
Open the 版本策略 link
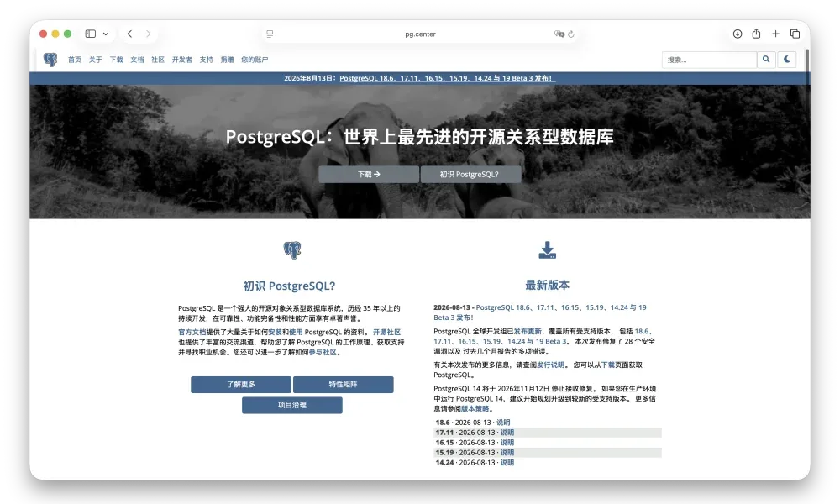(475, 409)
